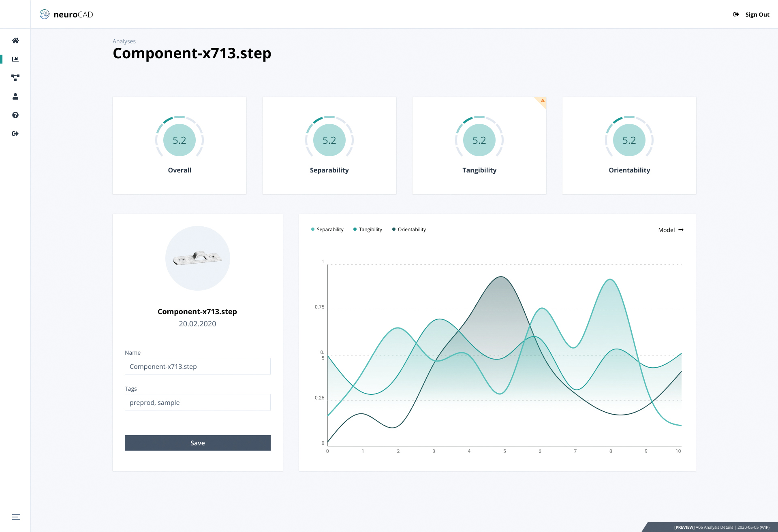
Task: Click the x-axis label 5 on chart
Action: click(504, 451)
